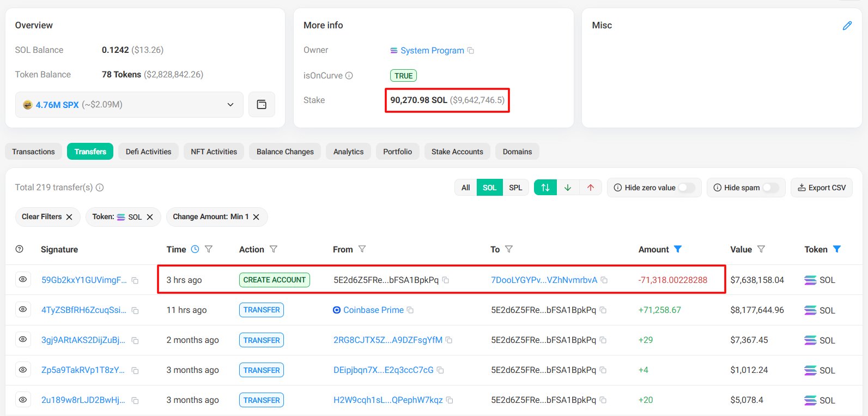
Task: Click the edit pencil icon in Misc
Action: point(847,26)
